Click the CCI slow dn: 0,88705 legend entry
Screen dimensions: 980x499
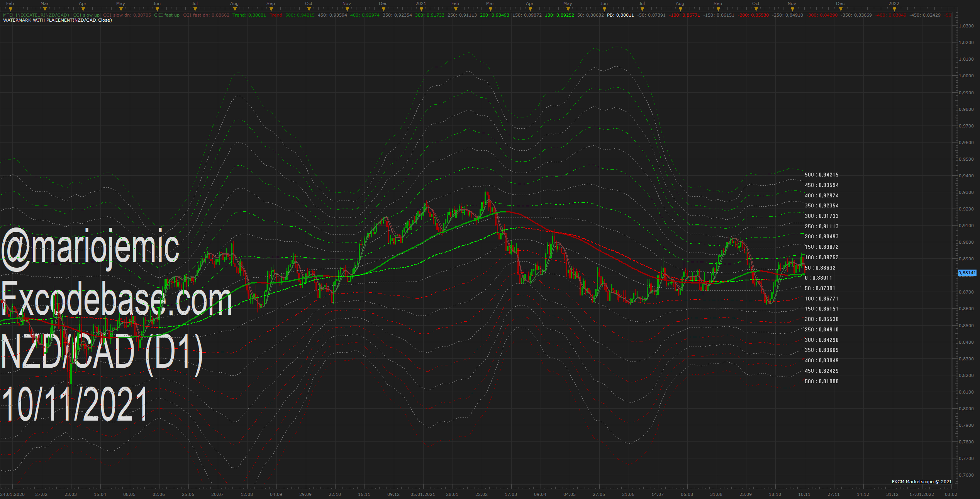pos(127,15)
